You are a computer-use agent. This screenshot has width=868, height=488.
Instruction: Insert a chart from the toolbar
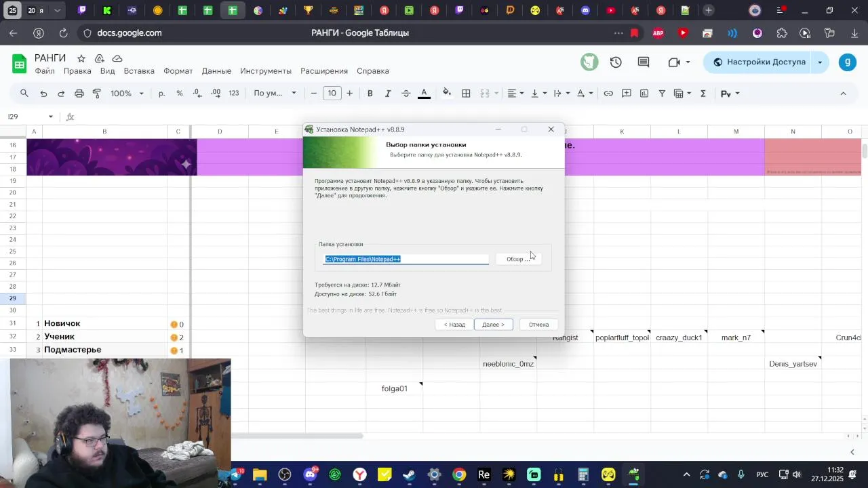(644, 94)
